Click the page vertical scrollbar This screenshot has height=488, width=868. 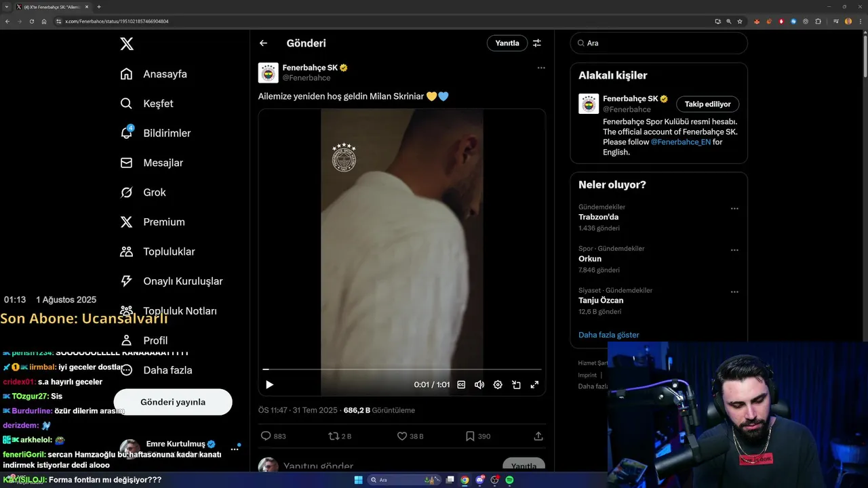(x=865, y=58)
